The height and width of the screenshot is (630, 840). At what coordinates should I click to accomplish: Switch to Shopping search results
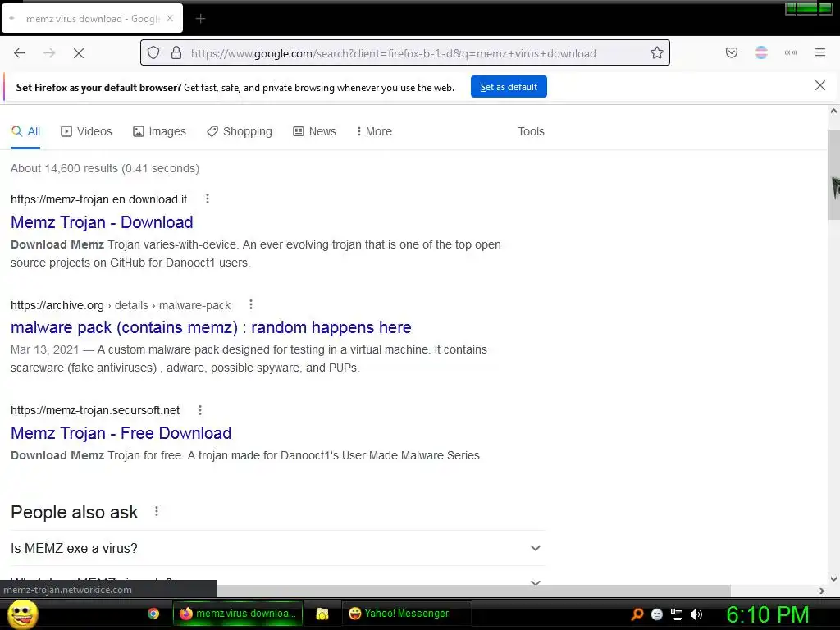coord(240,131)
